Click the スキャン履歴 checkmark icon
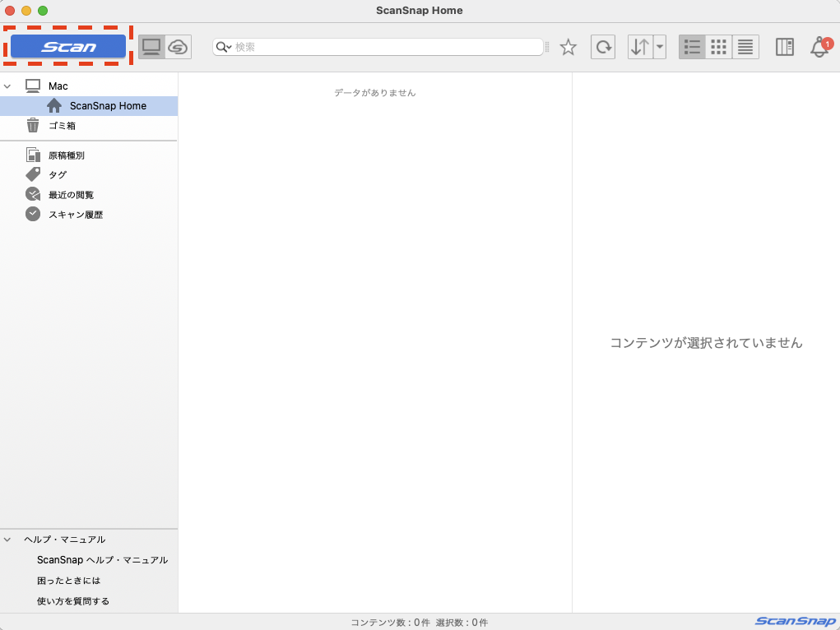Screen dimensions: 840x630 (33, 214)
